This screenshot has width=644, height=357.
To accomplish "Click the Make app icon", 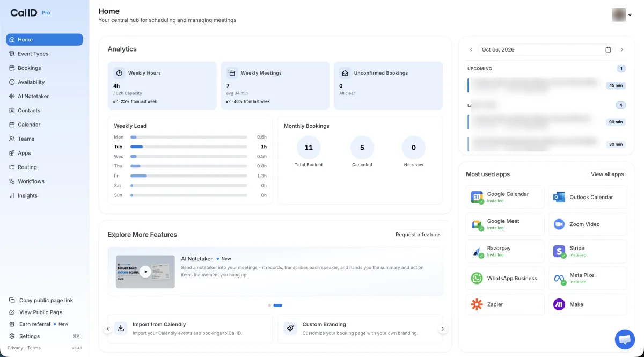I will point(559,304).
